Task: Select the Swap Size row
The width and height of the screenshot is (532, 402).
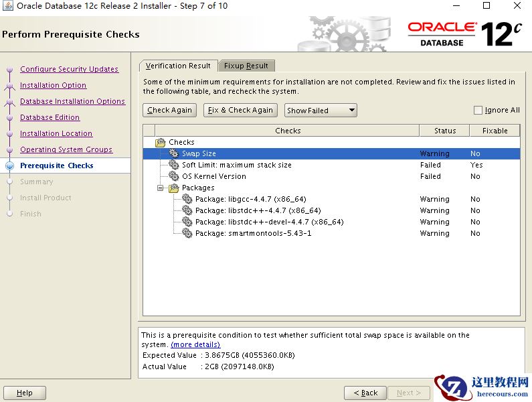Action: pos(331,153)
